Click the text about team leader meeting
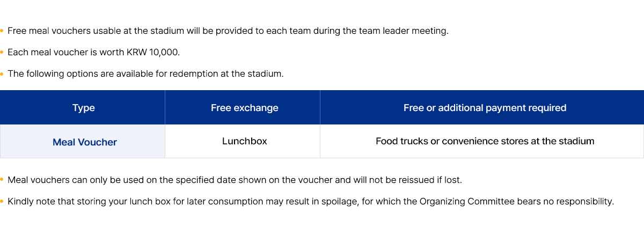644x235 pixels. tap(228, 31)
